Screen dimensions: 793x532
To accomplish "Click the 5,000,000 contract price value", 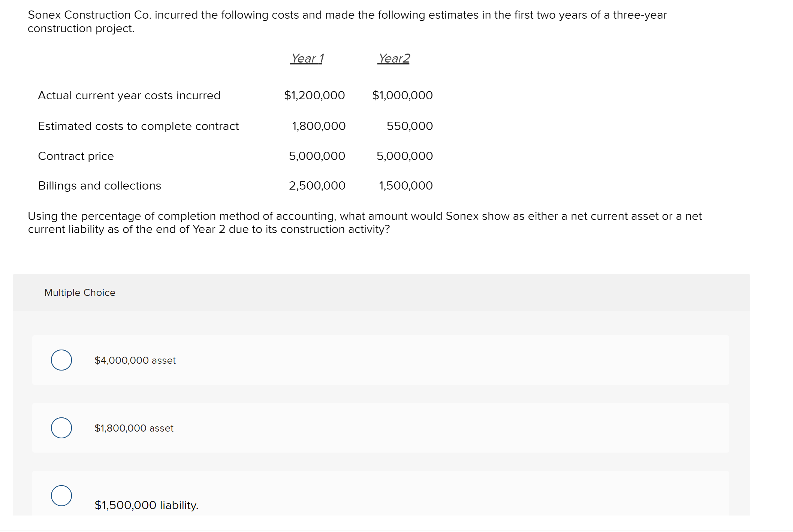I will [x=317, y=156].
